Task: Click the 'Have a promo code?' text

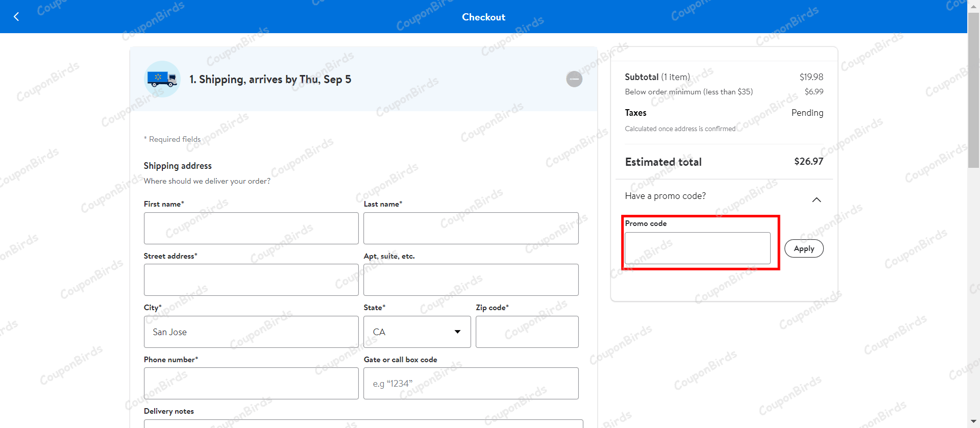Action: coord(666,196)
